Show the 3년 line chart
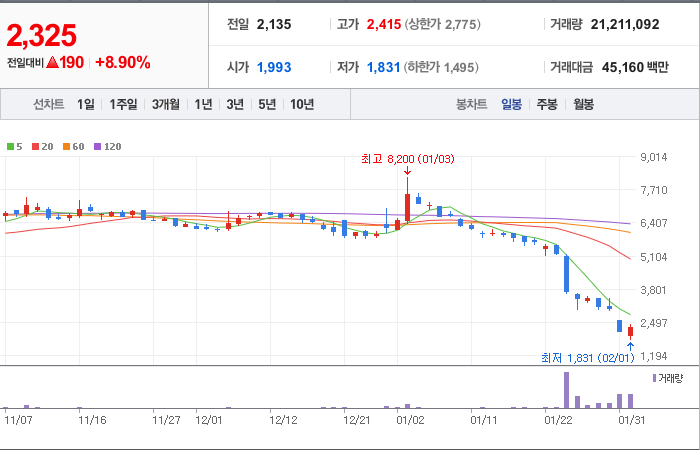 point(235,104)
